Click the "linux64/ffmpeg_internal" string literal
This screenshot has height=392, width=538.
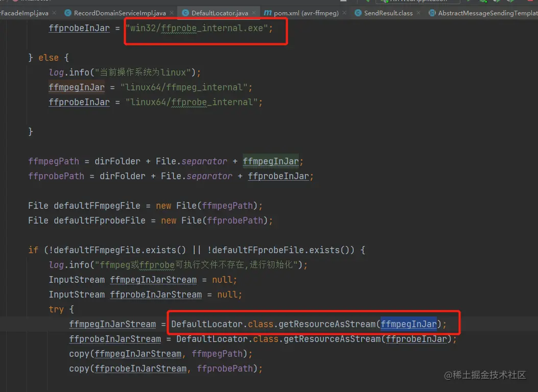(183, 87)
